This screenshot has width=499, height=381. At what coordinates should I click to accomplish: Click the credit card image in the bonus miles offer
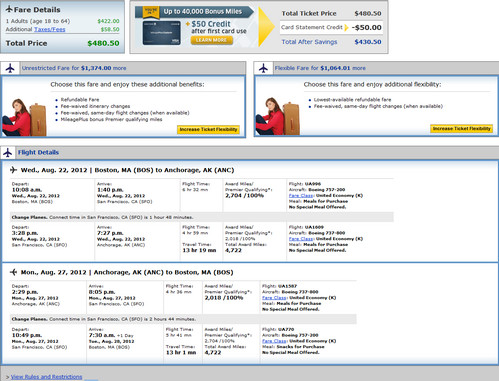coord(162,33)
